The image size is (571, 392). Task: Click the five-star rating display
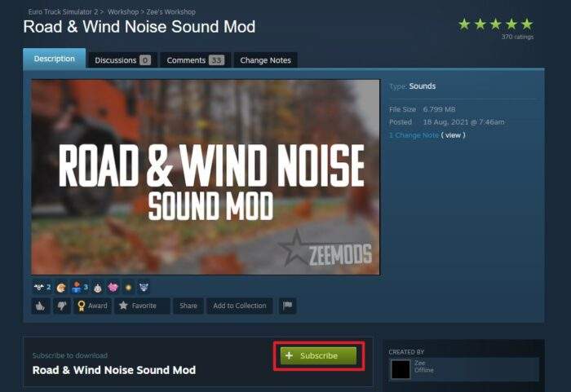click(496, 24)
